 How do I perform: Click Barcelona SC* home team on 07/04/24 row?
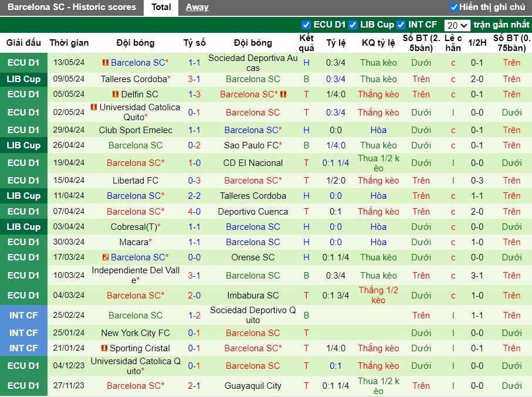135,211
